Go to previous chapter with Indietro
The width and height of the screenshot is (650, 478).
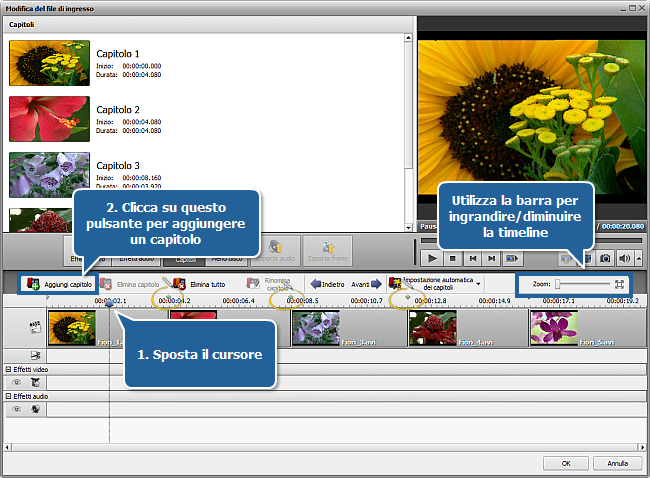(326, 284)
